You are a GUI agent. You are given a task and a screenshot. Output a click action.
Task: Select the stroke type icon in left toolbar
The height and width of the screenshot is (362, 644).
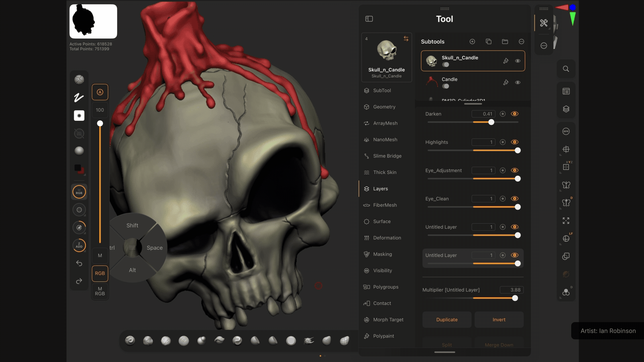(x=79, y=98)
